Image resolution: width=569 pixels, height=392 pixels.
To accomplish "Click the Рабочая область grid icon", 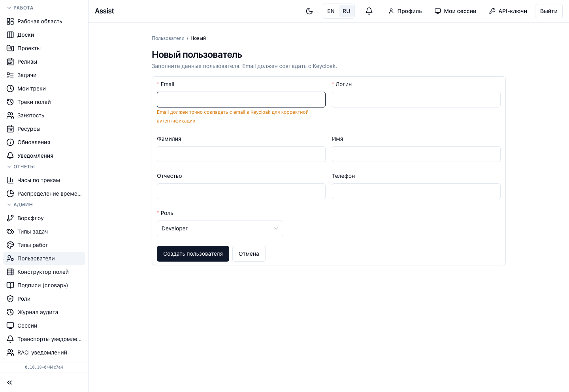I will click(10, 21).
